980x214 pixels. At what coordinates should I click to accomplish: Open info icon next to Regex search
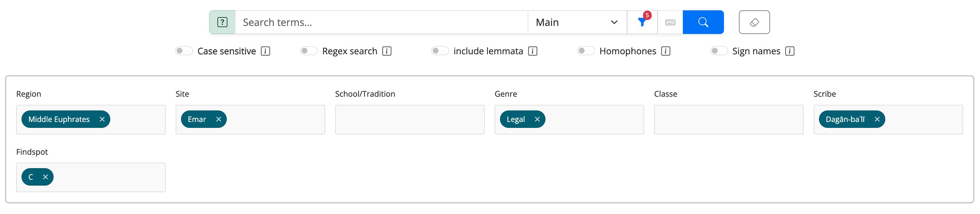pyautogui.click(x=387, y=51)
